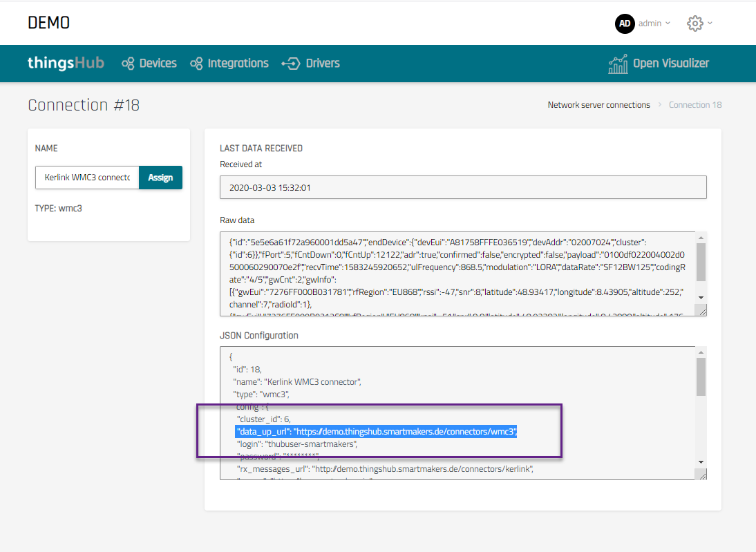Open the Drivers menu
Viewport: 756px width, 552px height.
(x=323, y=64)
